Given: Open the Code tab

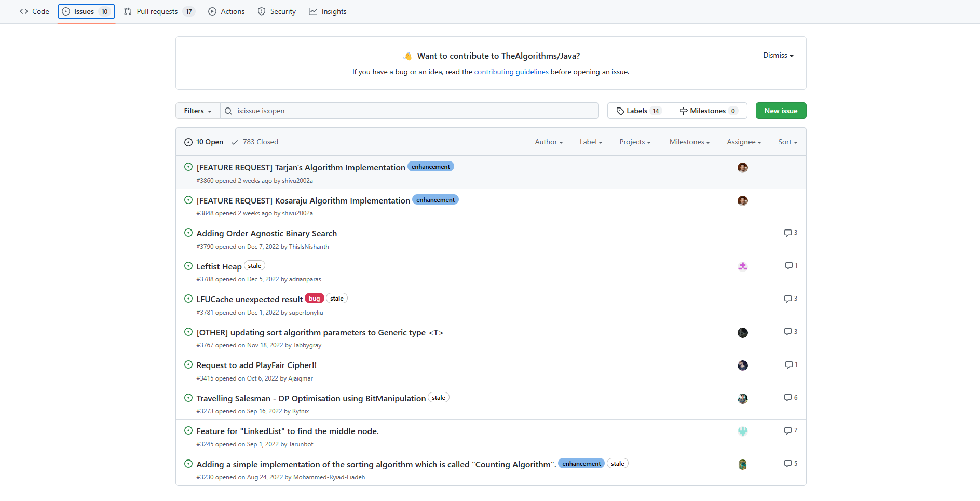Looking at the screenshot, I should point(34,11).
